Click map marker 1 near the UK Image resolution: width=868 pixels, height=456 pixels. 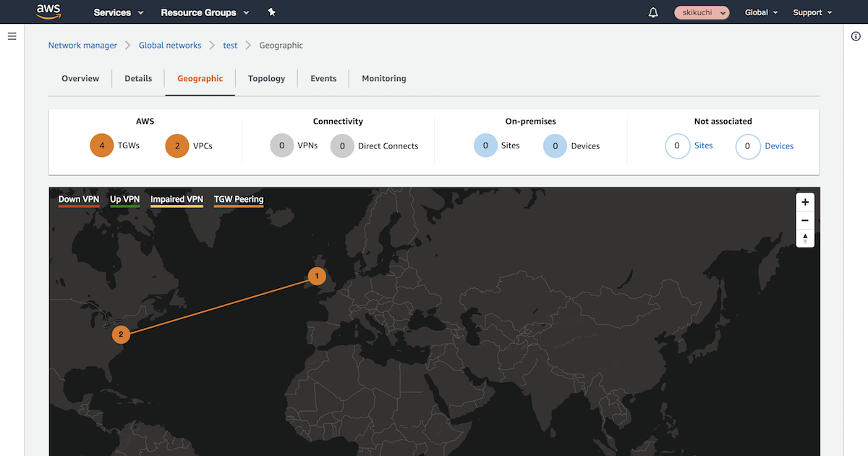coord(316,276)
